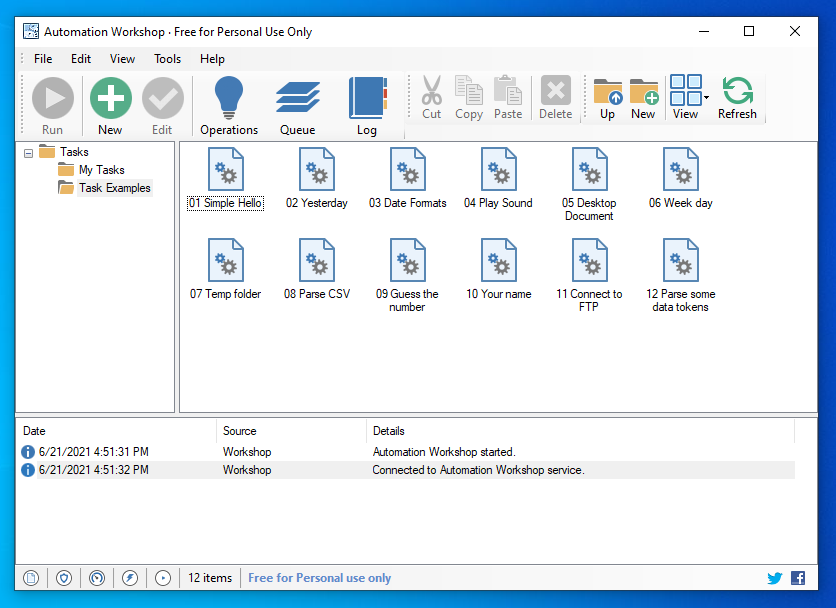Select the 05 Desktop Document task
Screen dimensions: 836x608
tap(589, 185)
